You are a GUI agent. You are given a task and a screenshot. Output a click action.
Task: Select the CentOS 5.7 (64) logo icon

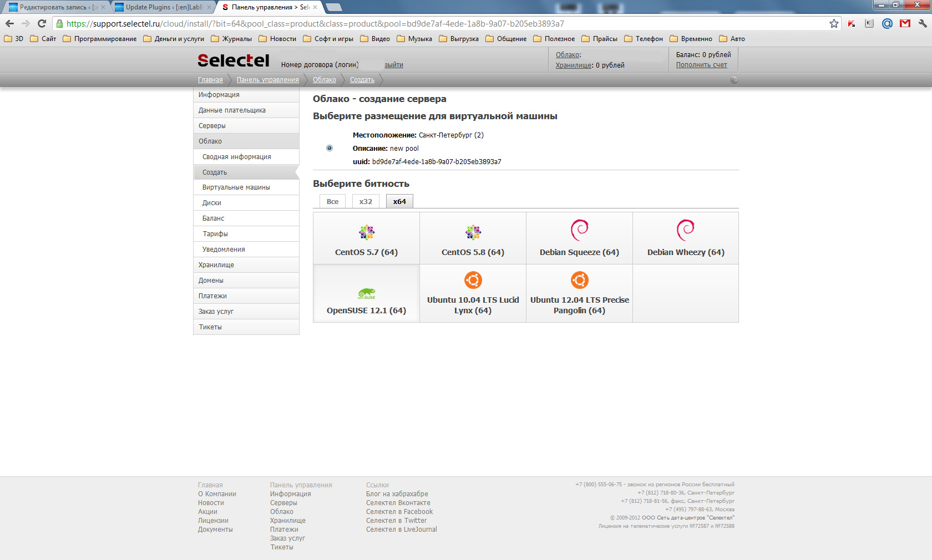pos(366,232)
